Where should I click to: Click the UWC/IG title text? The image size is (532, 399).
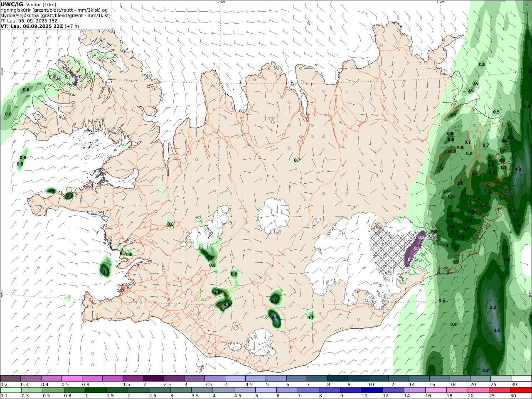tap(12, 5)
